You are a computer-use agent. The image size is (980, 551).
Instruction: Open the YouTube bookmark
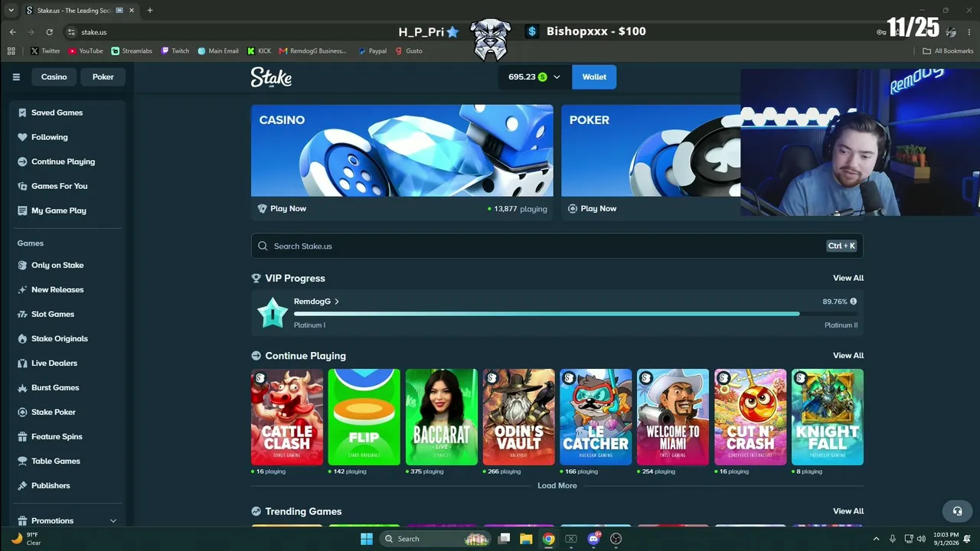(x=86, y=51)
